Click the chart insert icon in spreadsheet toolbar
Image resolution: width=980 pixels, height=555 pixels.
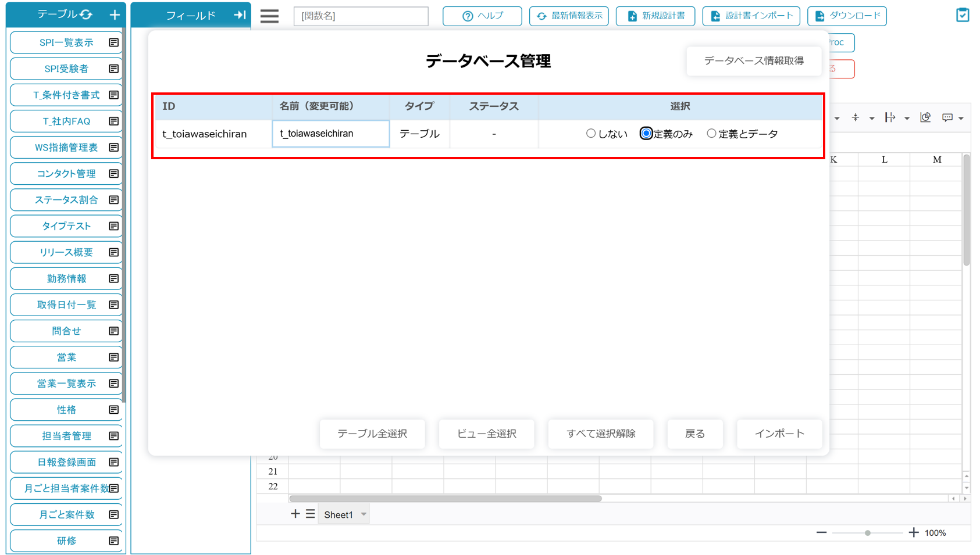pos(925,117)
